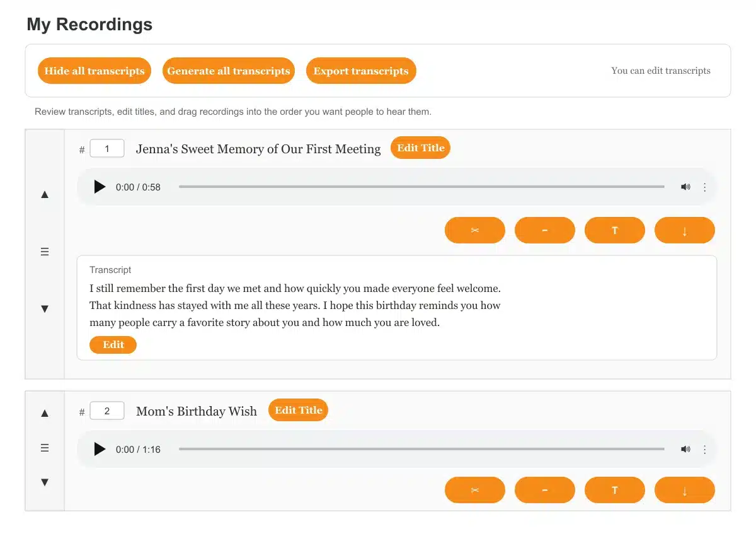The width and height of the screenshot is (756, 536).
Task: Move recording 2 down with the down arrow
Action: click(x=45, y=482)
